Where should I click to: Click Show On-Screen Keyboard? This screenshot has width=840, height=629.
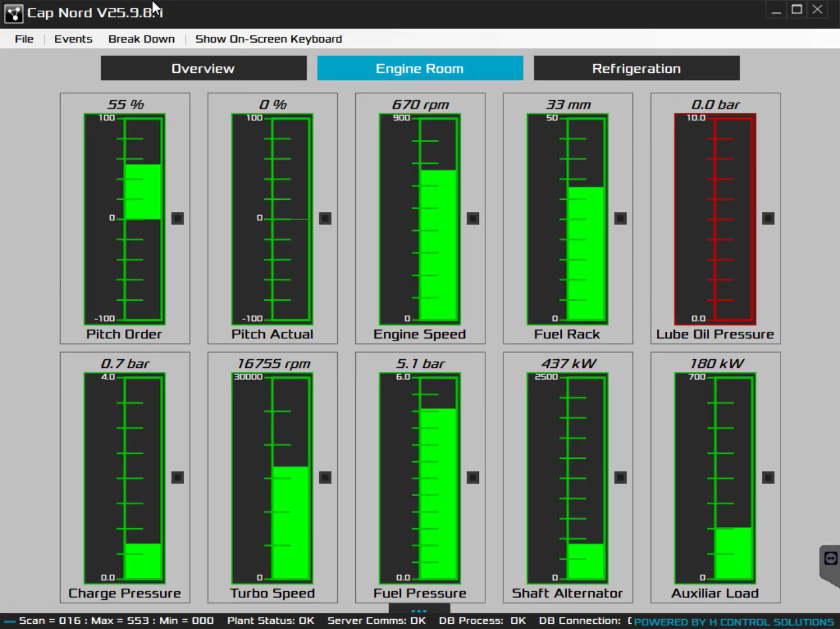[x=268, y=39]
